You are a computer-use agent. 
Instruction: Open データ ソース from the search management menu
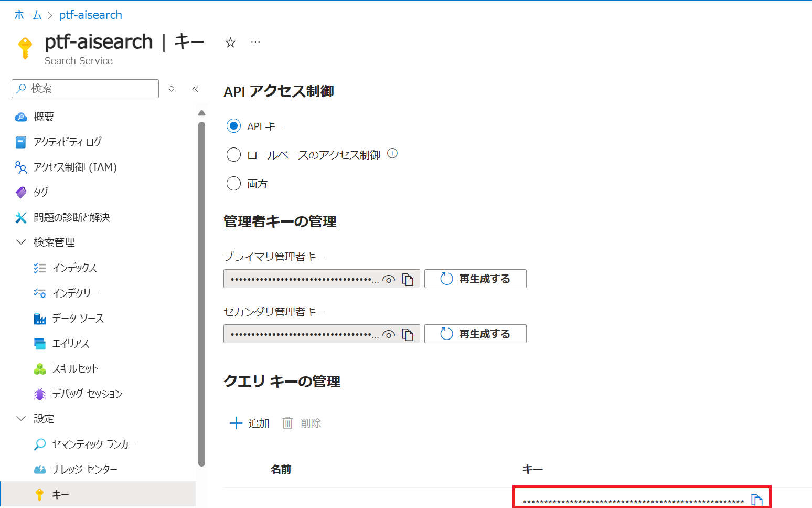78,318
